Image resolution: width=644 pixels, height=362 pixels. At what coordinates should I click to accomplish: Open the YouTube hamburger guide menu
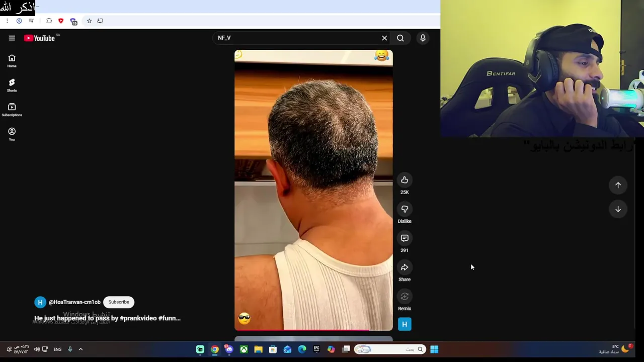click(x=12, y=38)
